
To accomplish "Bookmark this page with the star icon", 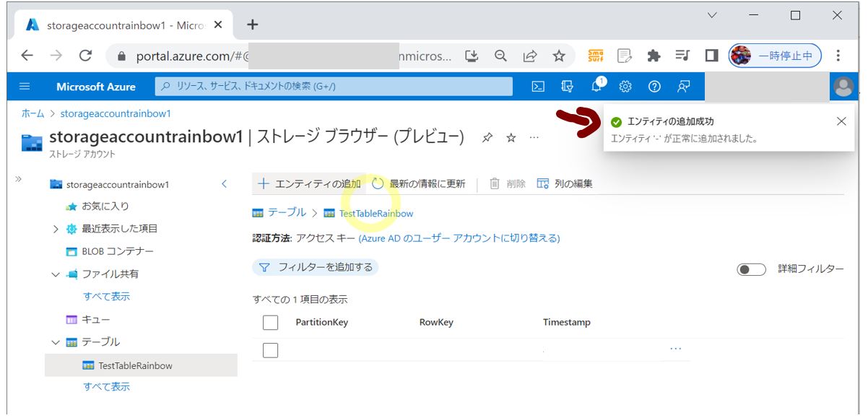I will [559, 56].
